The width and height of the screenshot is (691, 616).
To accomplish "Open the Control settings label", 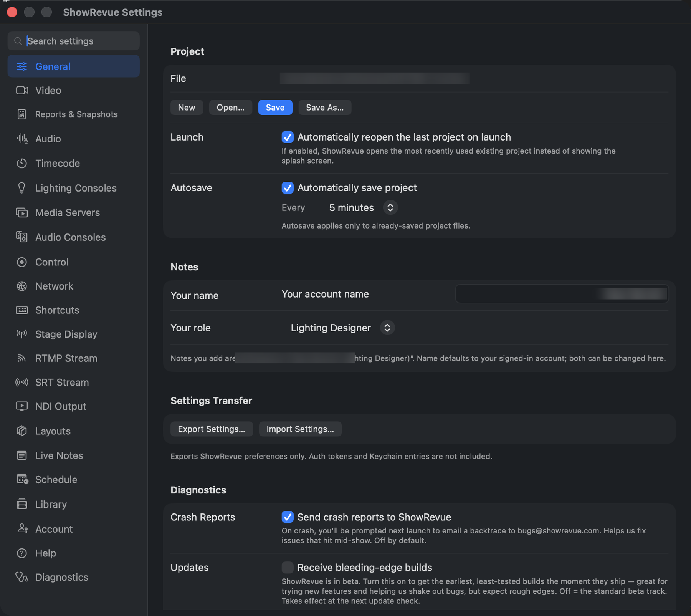I will 52,262.
